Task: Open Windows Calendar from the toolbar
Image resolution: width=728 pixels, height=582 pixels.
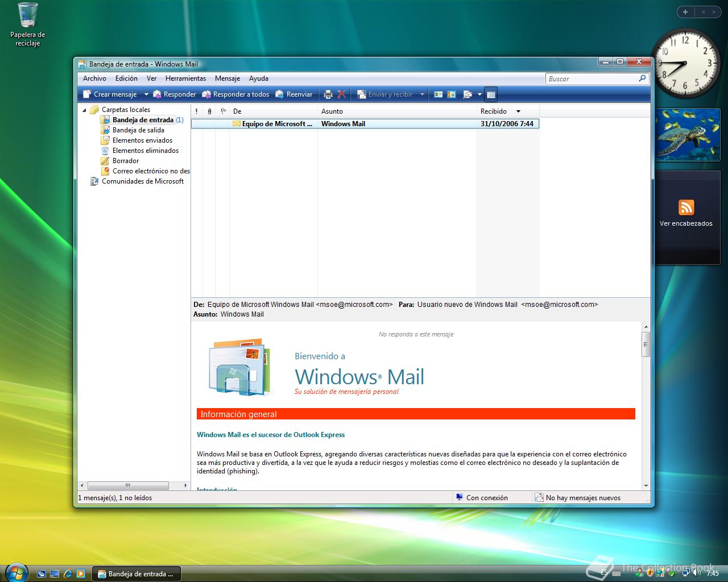Action: 452,94
